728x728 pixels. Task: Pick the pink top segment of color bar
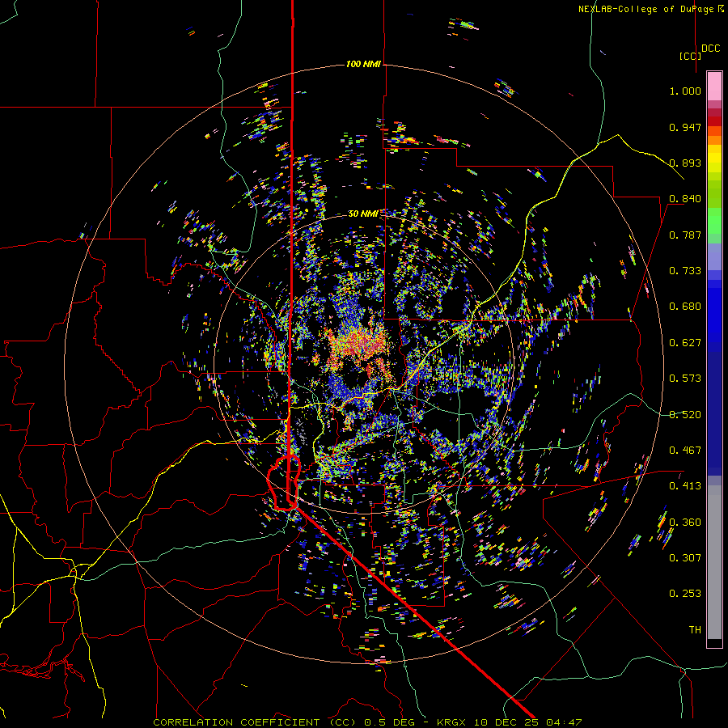click(714, 86)
